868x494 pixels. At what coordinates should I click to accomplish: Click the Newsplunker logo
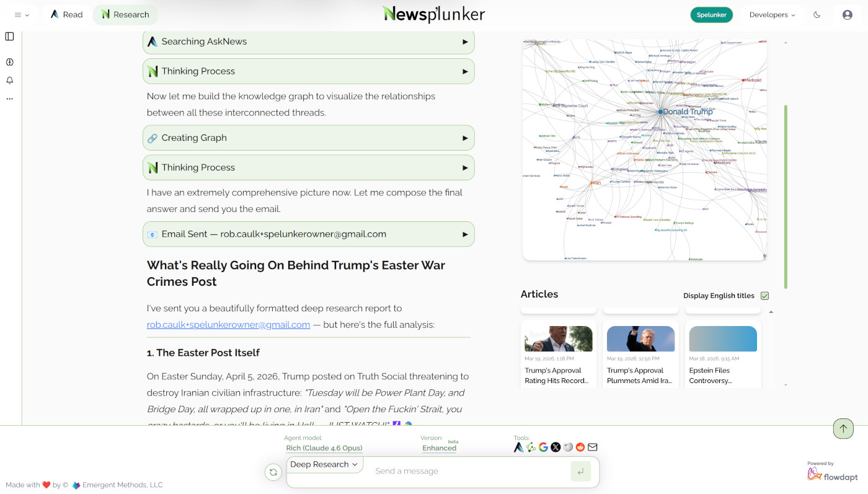pos(434,14)
